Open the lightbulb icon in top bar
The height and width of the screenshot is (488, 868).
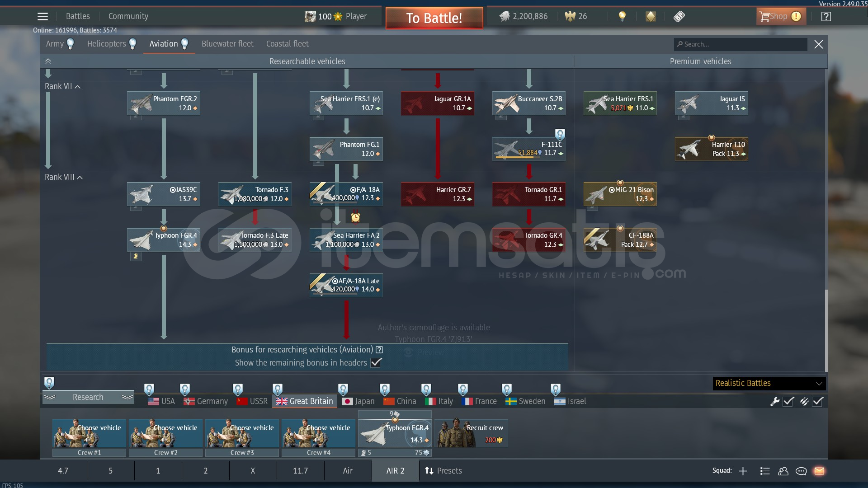pos(622,17)
